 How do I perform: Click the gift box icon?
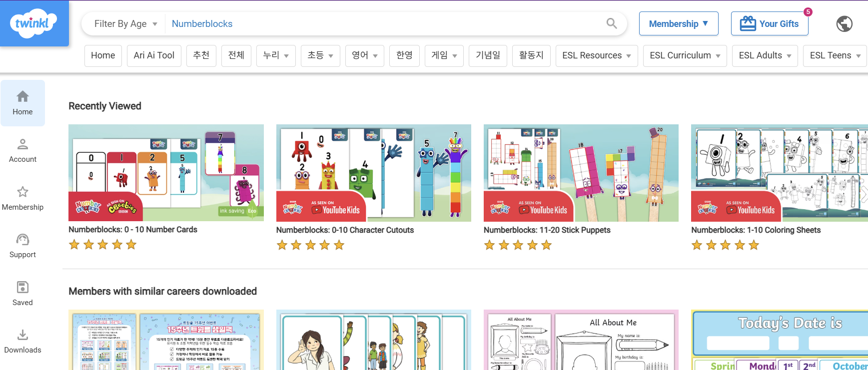click(748, 23)
